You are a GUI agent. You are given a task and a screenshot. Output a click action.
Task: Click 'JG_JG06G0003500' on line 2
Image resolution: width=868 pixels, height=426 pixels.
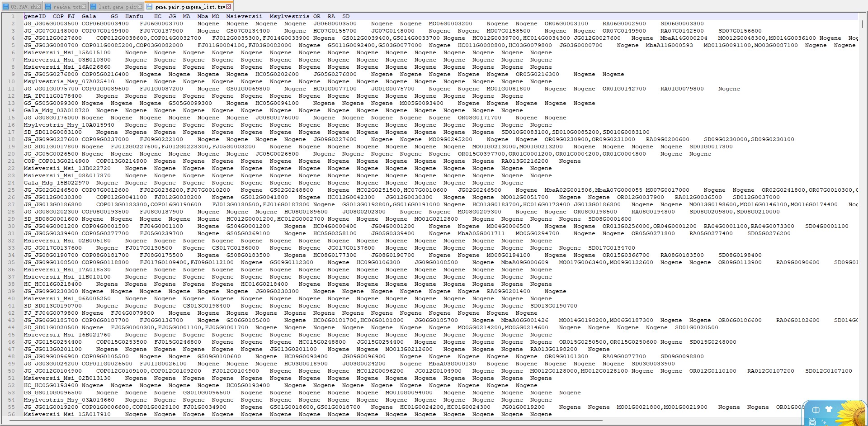[51, 24]
